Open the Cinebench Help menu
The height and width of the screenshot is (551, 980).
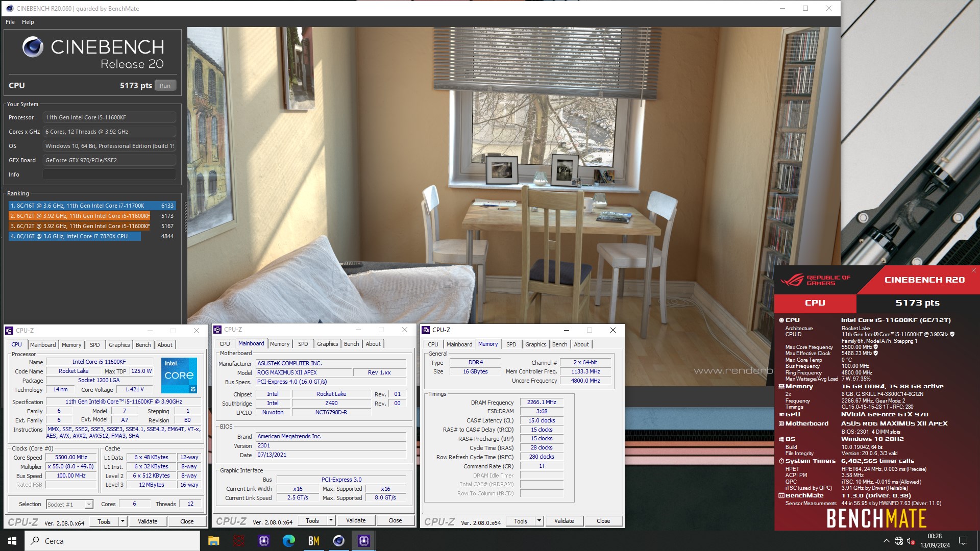(x=28, y=22)
